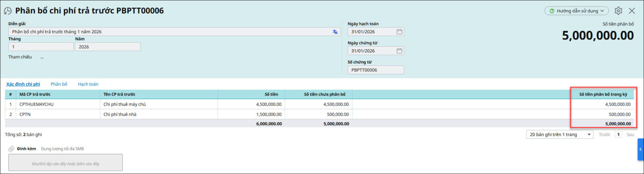This screenshot has height=174, width=644.
Task: Click the paperclip Đính kèm icon
Action: click(11, 149)
